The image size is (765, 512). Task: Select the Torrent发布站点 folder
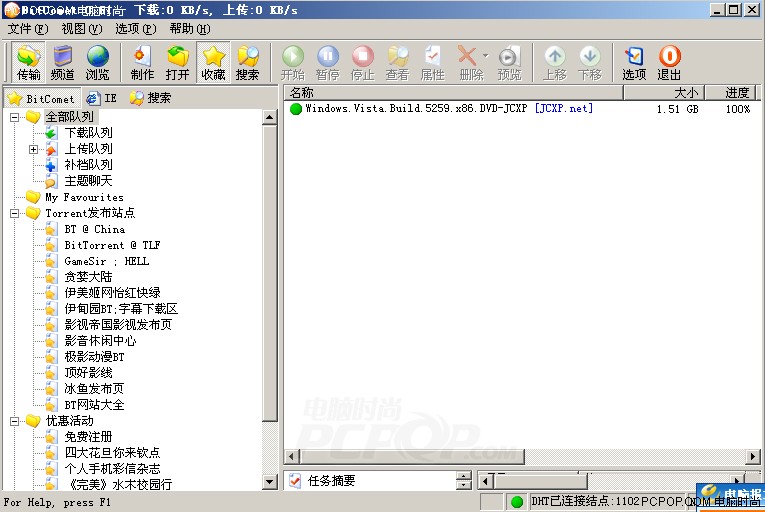(x=90, y=213)
